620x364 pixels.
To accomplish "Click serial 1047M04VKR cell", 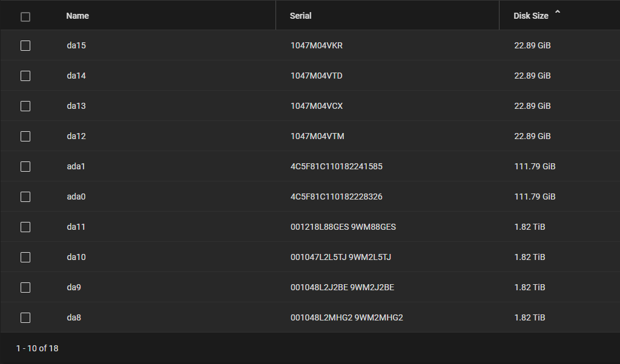I will (316, 45).
